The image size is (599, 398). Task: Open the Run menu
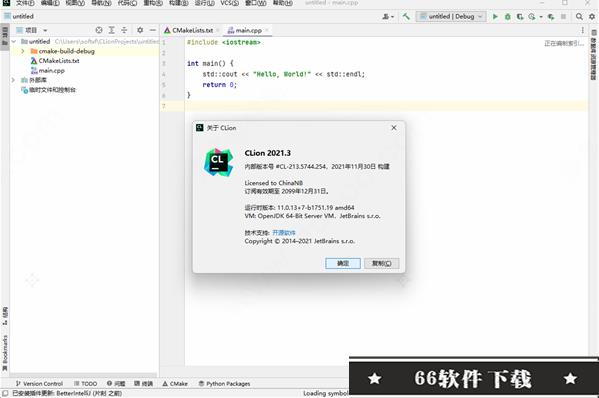[204, 3]
